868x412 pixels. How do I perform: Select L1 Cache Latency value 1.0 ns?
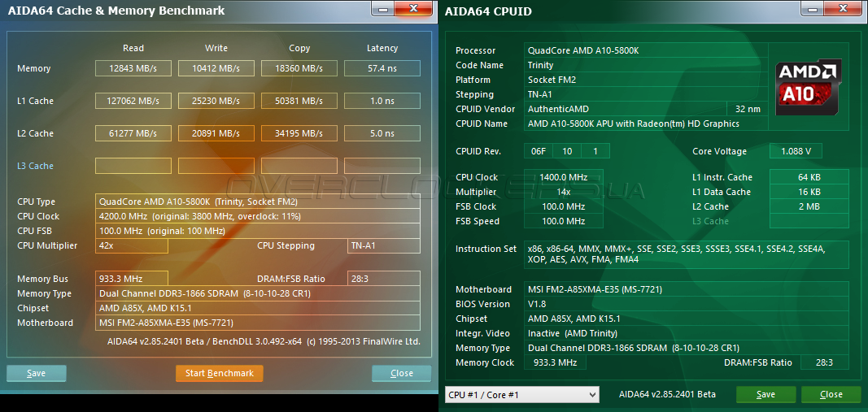click(x=382, y=101)
